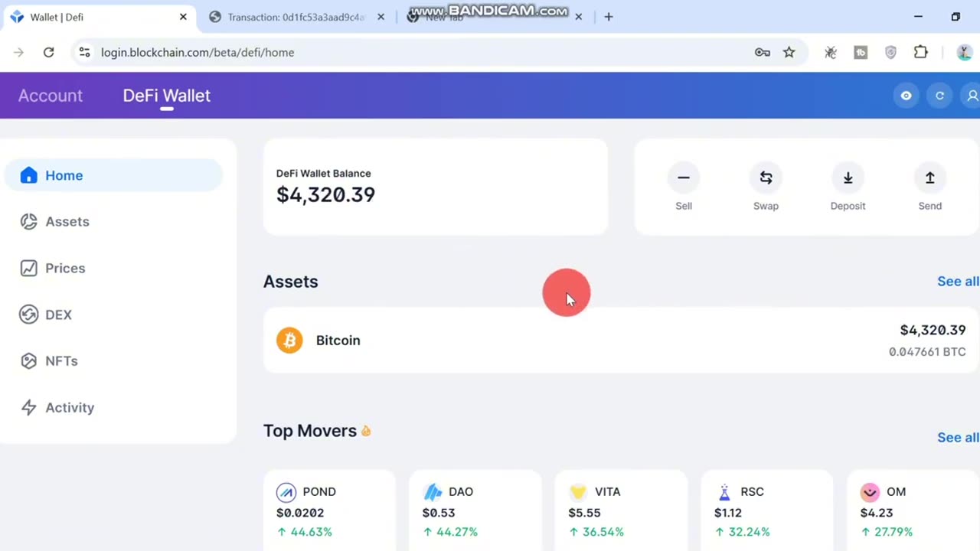Click See all next to Top Movers
Screen dimensions: 980x551
coord(958,437)
